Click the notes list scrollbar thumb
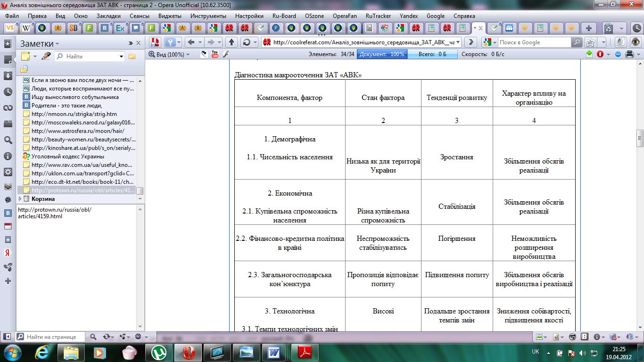The width and height of the screenshot is (644, 362). pyautogui.click(x=140, y=190)
